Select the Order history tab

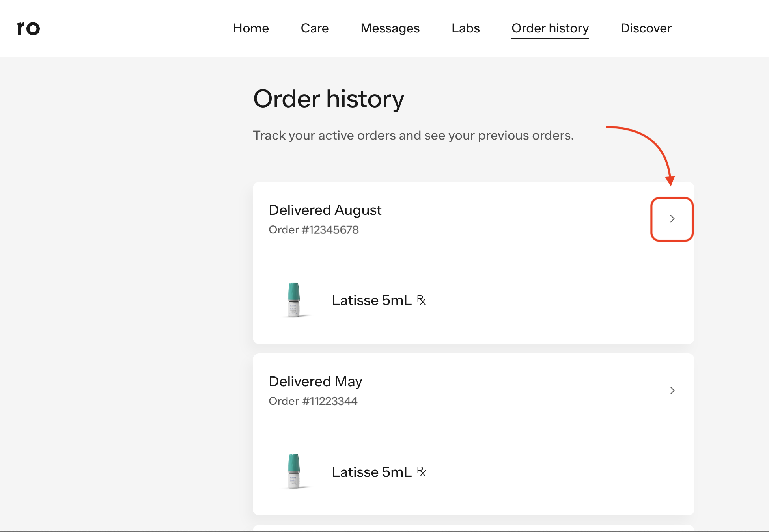[x=550, y=28]
